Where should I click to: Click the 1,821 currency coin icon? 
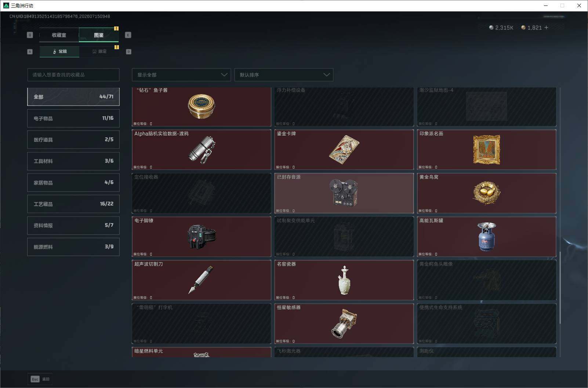[x=523, y=28]
